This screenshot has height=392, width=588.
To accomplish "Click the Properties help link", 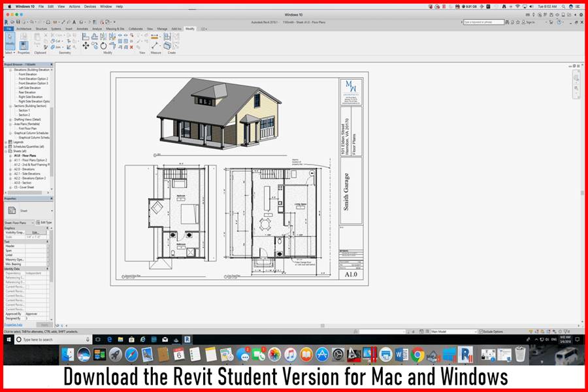I will (14, 324).
